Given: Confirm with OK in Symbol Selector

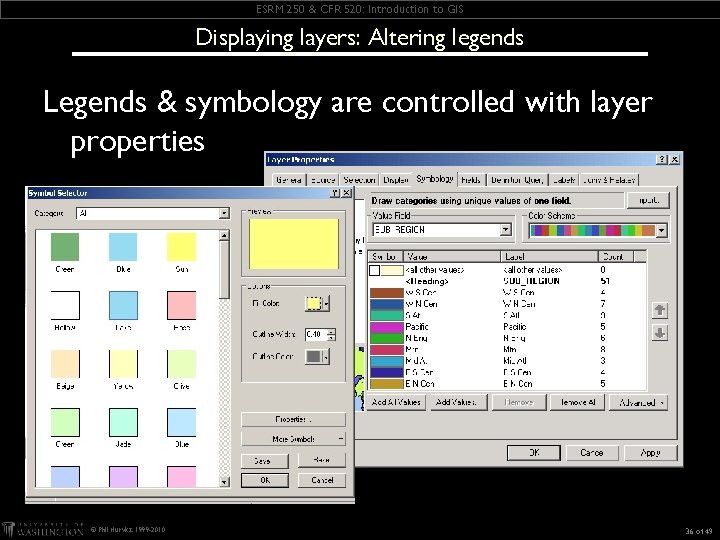Looking at the screenshot, I should [265, 480].
